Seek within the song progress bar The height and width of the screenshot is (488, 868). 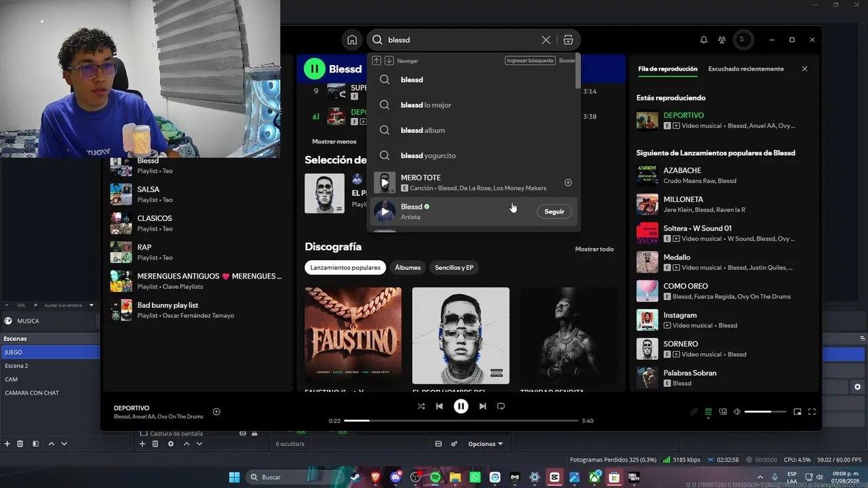tap(461, 421)
